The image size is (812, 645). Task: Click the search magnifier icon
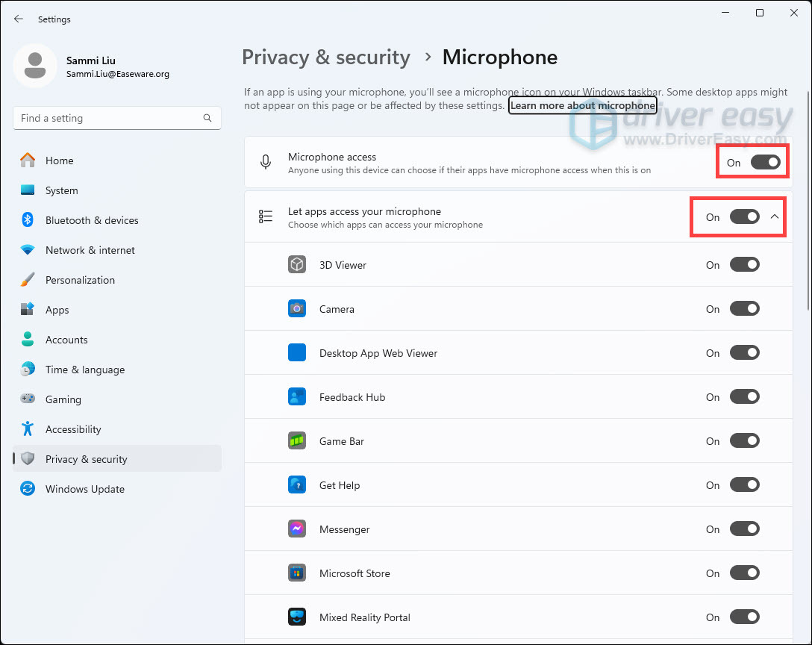207,118
